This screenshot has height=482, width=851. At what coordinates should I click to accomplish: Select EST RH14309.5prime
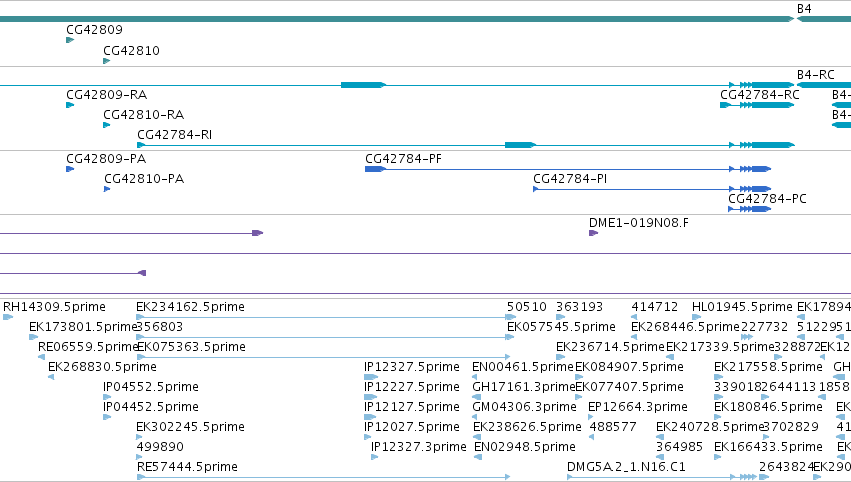tap(54, 307)
